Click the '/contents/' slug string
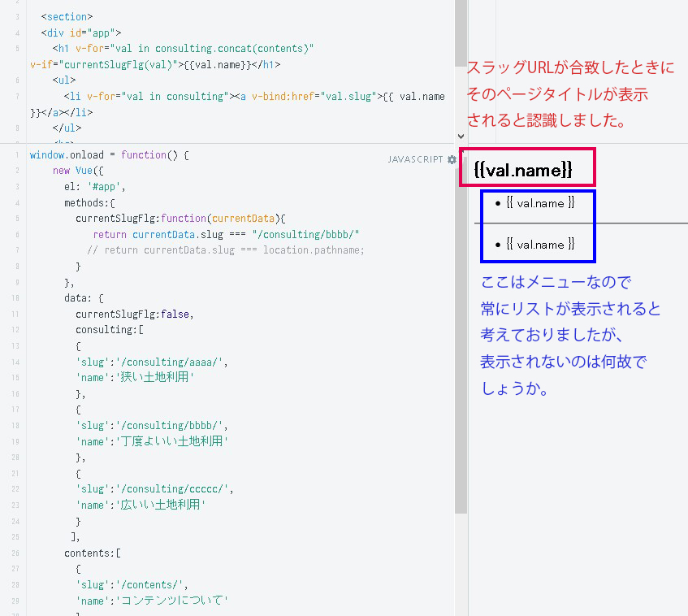This screenshot has height=616, width=688. click(152, 584)
